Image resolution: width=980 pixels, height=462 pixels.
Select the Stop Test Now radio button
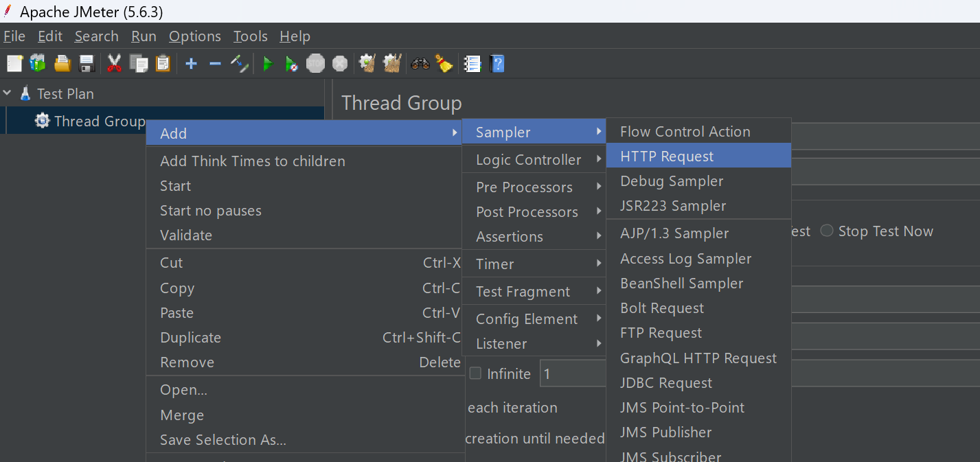pos(827,231)
